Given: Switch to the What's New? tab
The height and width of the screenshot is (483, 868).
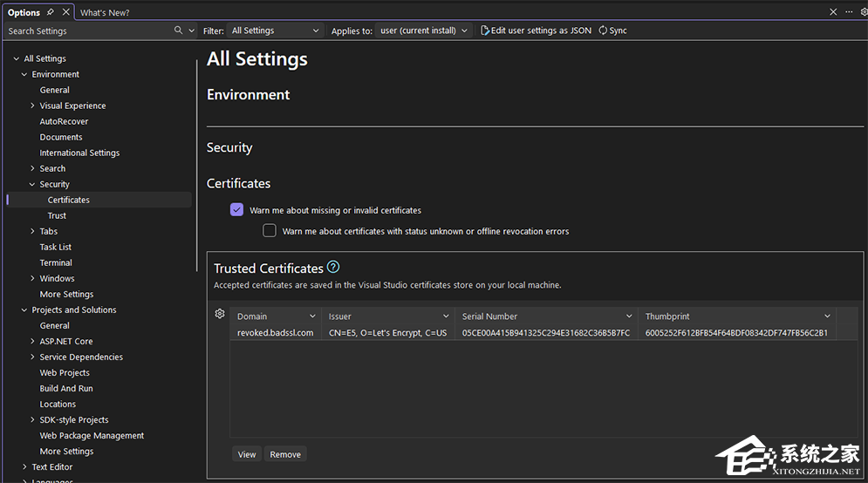Looking at the screenshot, I should 105,13.
